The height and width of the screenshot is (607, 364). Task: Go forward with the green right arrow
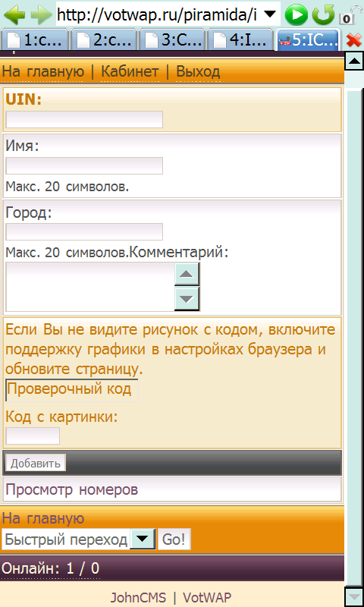[42, 14]
